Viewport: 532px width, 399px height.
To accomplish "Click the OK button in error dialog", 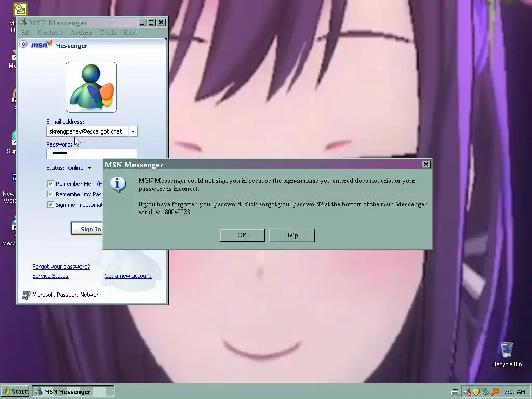I will tap(242, 235).
